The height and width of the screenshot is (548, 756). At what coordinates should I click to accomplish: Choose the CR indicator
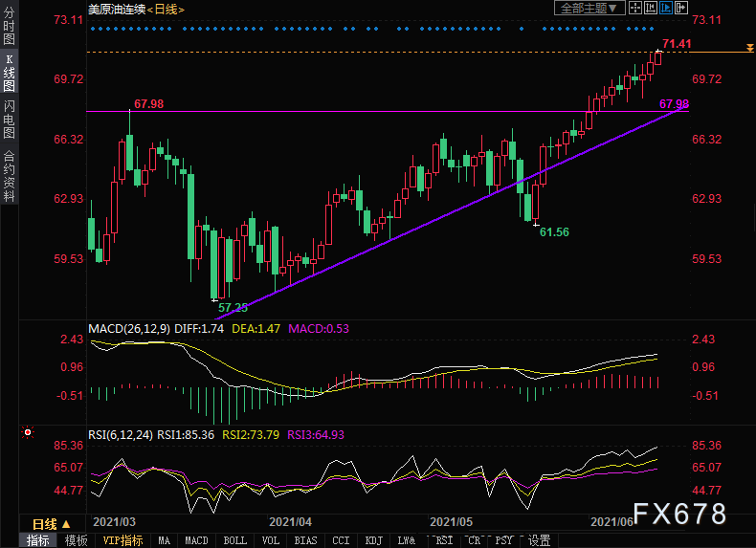[475, 540]
